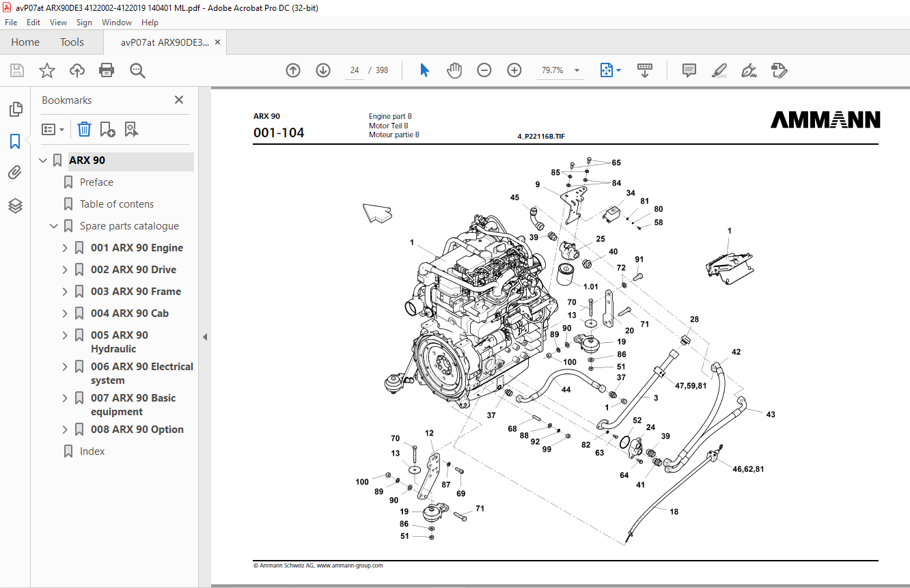Select the Highlight text tool
Image resolution: width=910 pixels, height=588 pixels.
(719, 70)
